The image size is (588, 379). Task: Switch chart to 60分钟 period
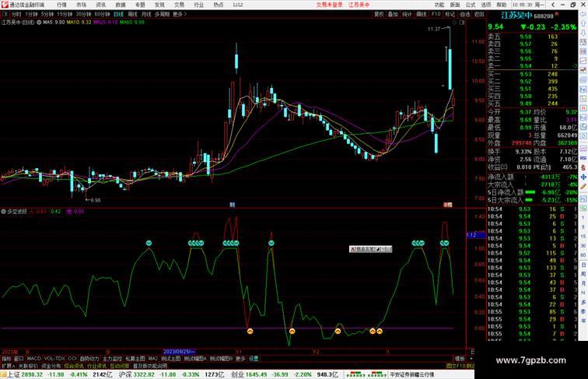(102, 14)
